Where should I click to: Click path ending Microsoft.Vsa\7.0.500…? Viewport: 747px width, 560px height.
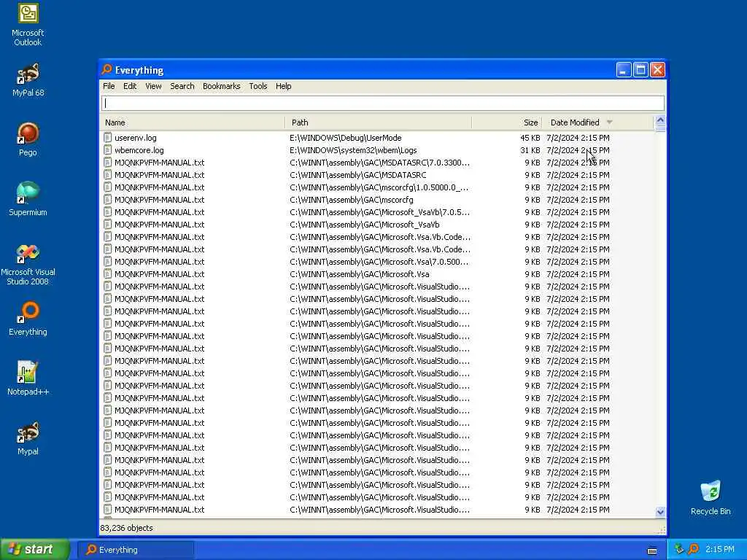tap(379, 262)
